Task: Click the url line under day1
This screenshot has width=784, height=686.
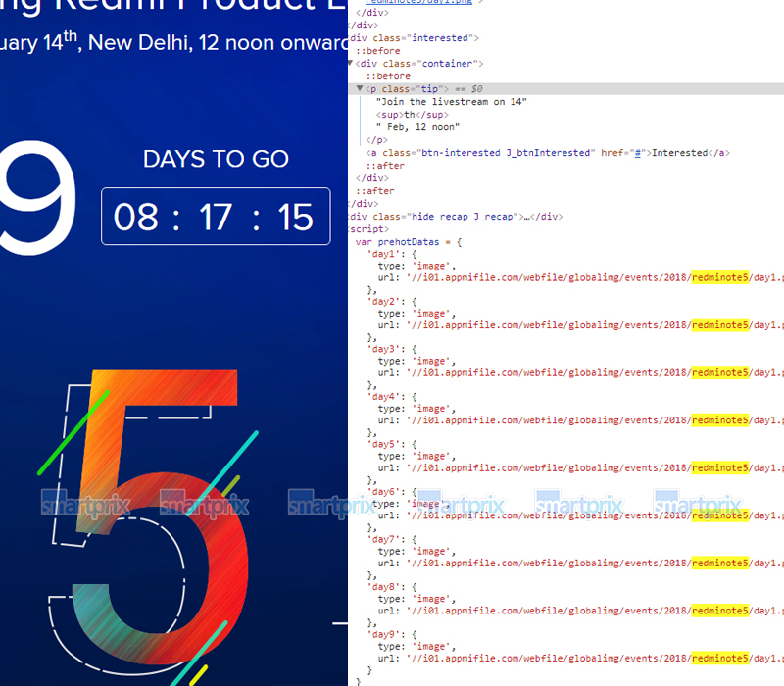Action: (x=580, y=278)
